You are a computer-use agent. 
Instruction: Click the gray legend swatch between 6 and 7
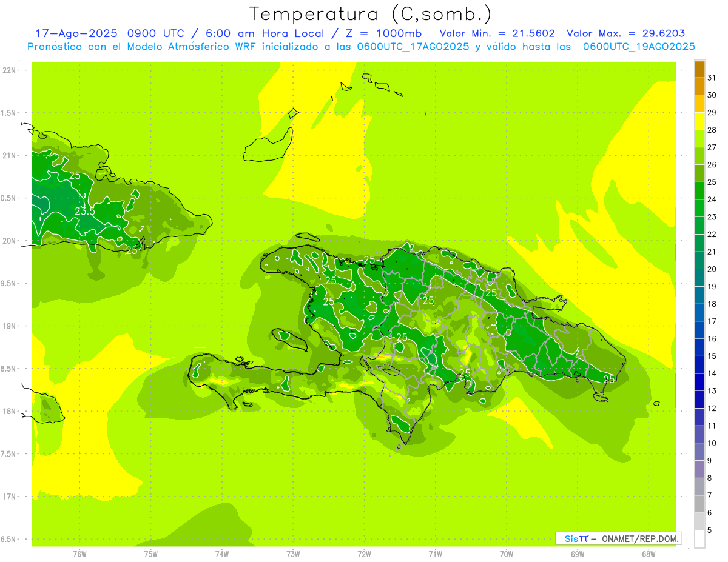pyautogui.click(x=699, y=504)
